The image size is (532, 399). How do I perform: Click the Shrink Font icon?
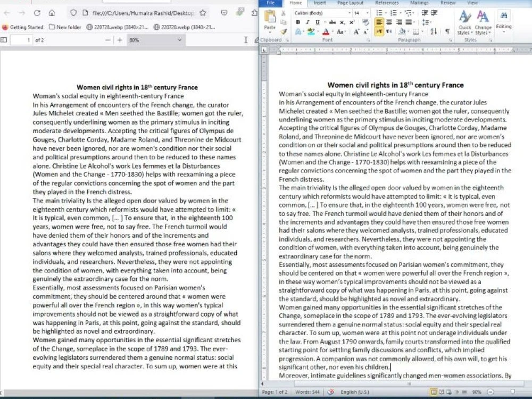pos(366,31)
